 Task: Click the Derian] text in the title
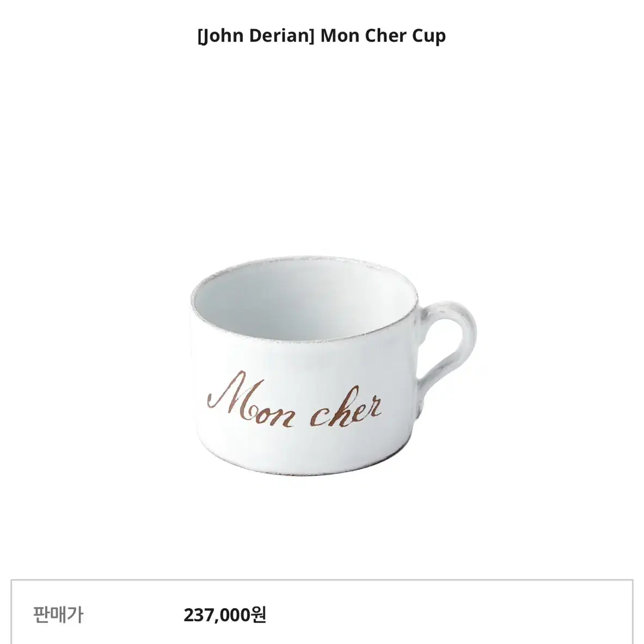(281, 36)
